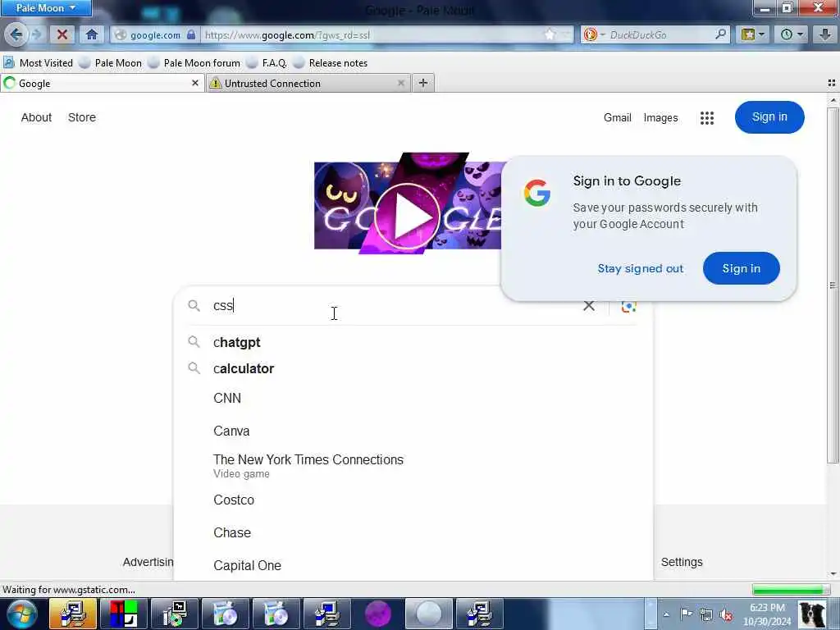This screenshot has height=630, width=840.
Task: Stop loading with the red X button
Action: (x=62, y=34)
